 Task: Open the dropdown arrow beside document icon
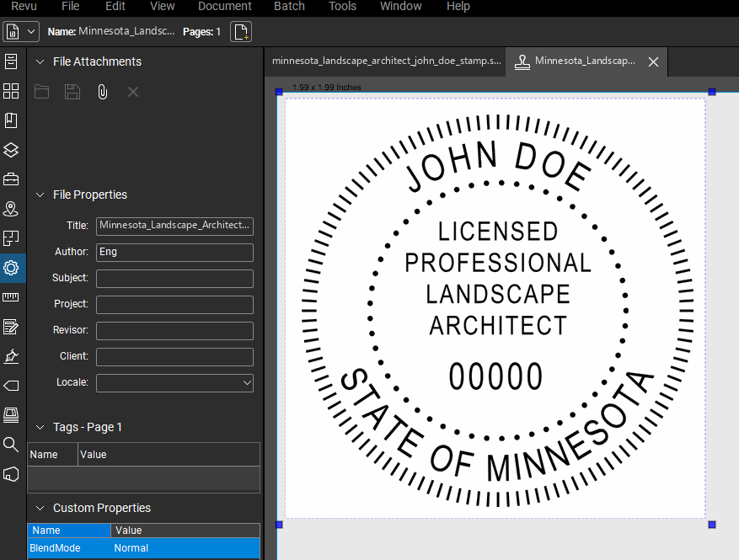pos(31,31)
